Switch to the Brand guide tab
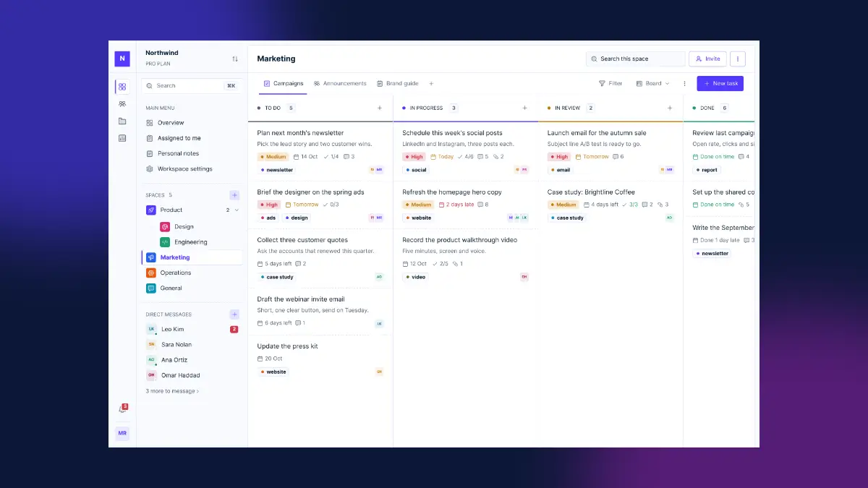The image size is (868, 488). [x=398, y=84]
